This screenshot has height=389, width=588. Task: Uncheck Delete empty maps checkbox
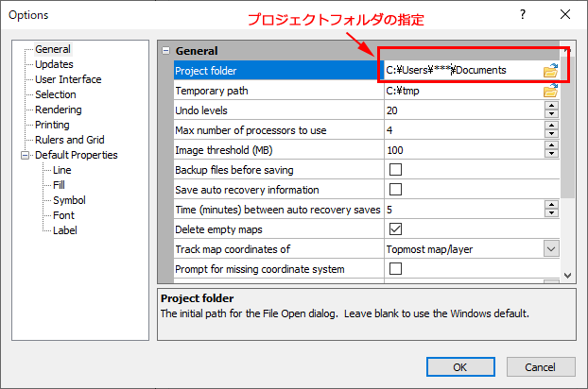395,229
